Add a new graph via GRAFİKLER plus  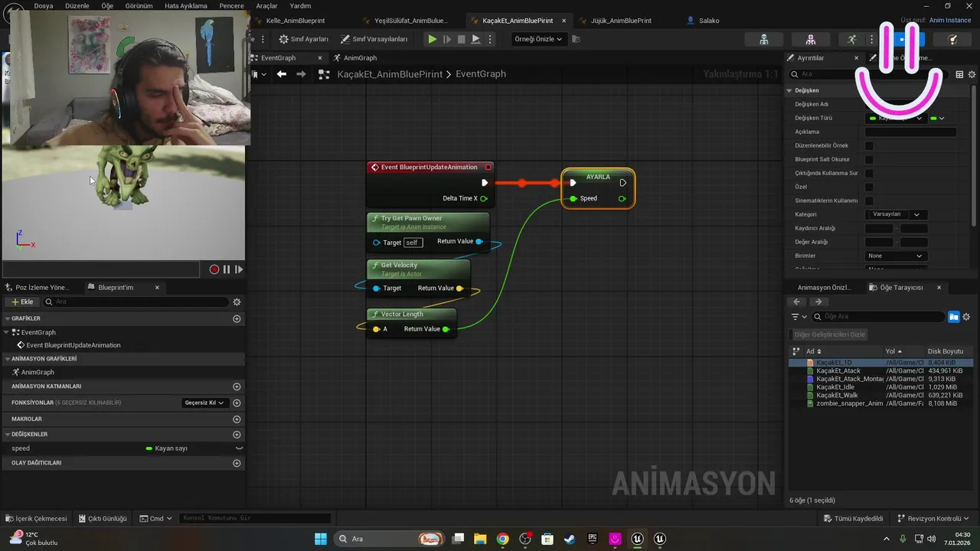[x=237, y=318]
